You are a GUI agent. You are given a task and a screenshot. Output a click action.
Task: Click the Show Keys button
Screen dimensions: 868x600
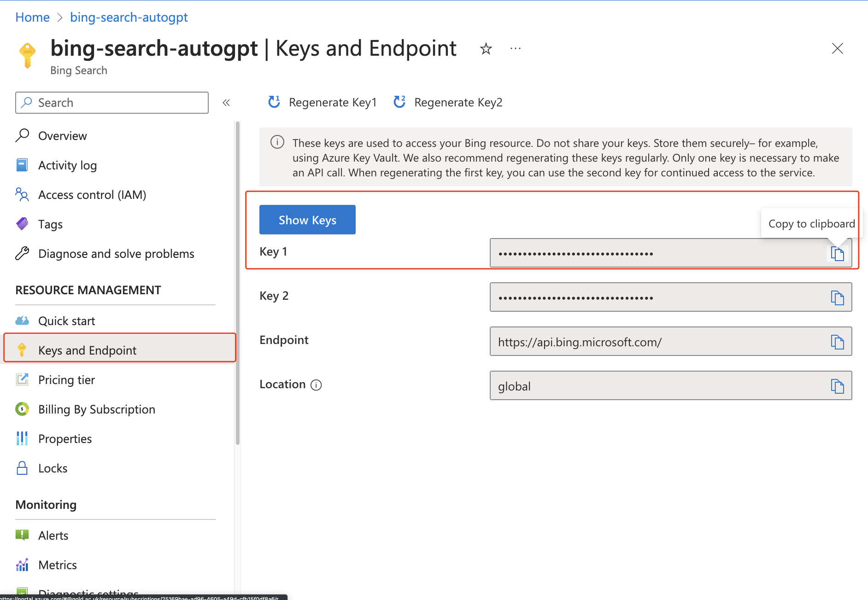(307, 220)
